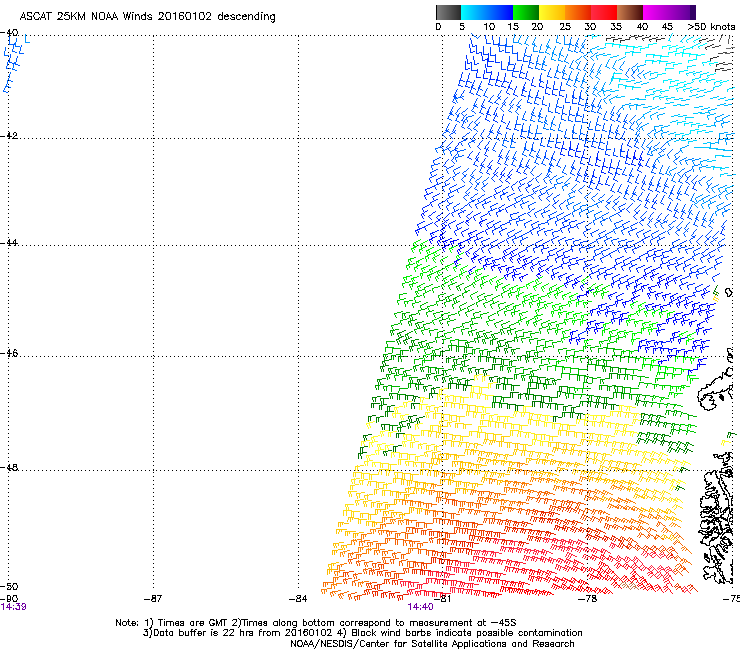Click the '-48' latitude axis label
The width and height of the screenshot is (740, 650).
(x=9, y=468)
